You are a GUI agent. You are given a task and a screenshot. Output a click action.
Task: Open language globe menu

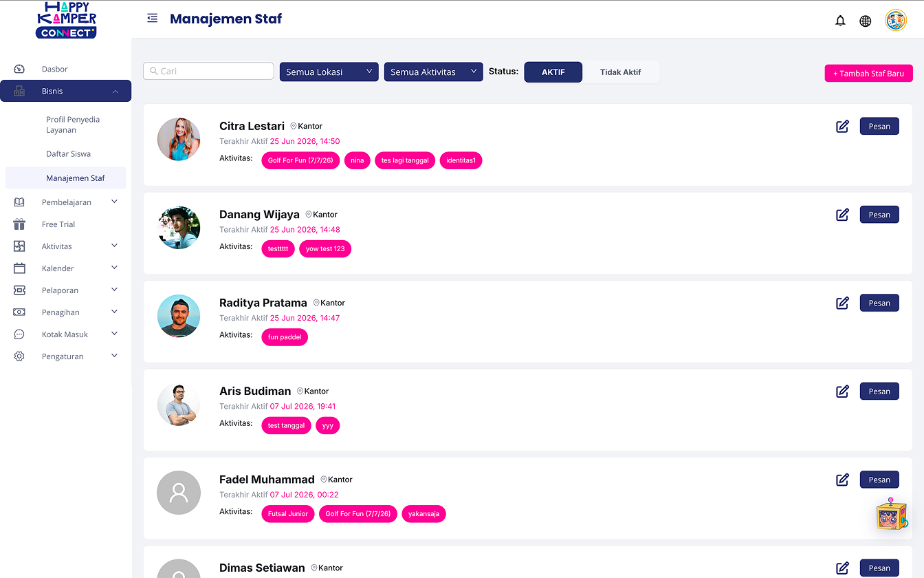tap(866, 21)
